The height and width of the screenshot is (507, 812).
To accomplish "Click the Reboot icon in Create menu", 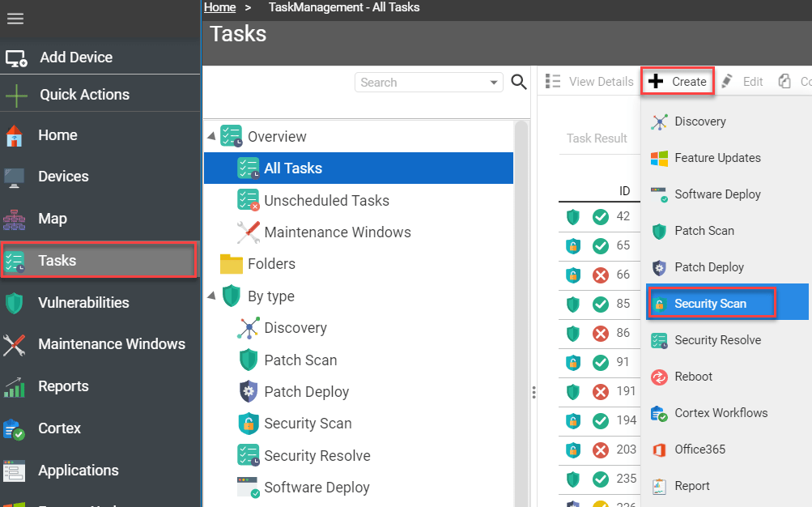I will coord(659,377).
